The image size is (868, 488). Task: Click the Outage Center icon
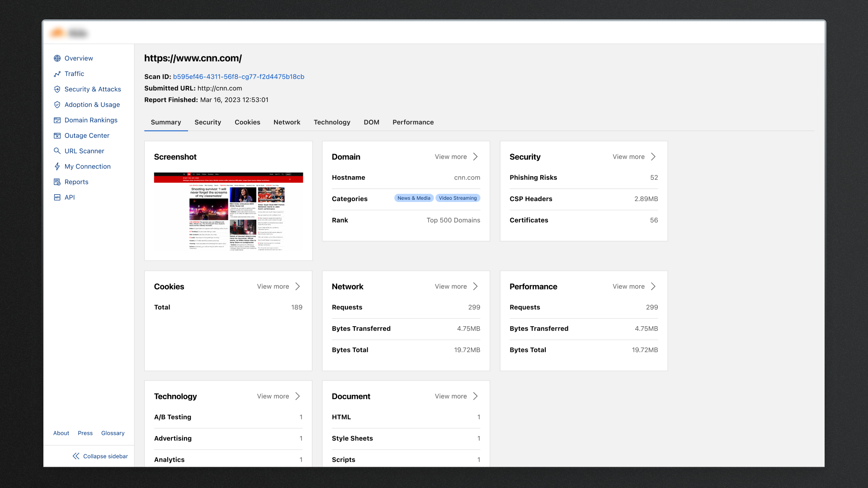coord(57,136)
